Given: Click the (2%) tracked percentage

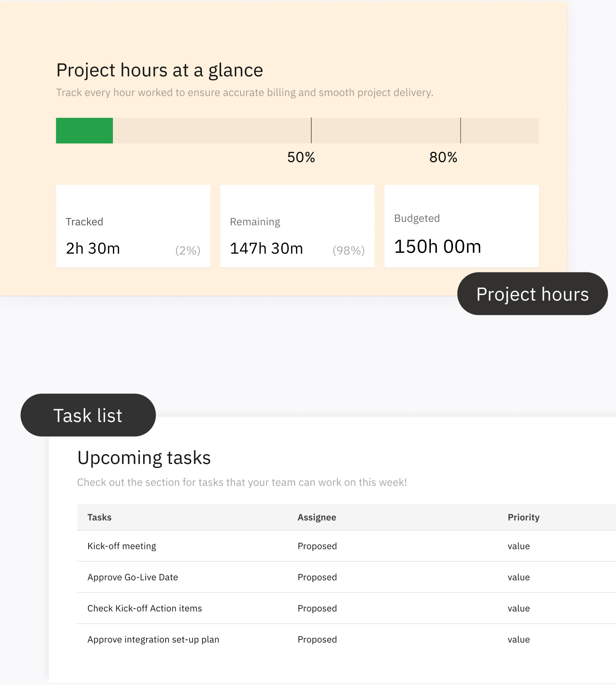Looking at the screenshot, I should (188, 250).
